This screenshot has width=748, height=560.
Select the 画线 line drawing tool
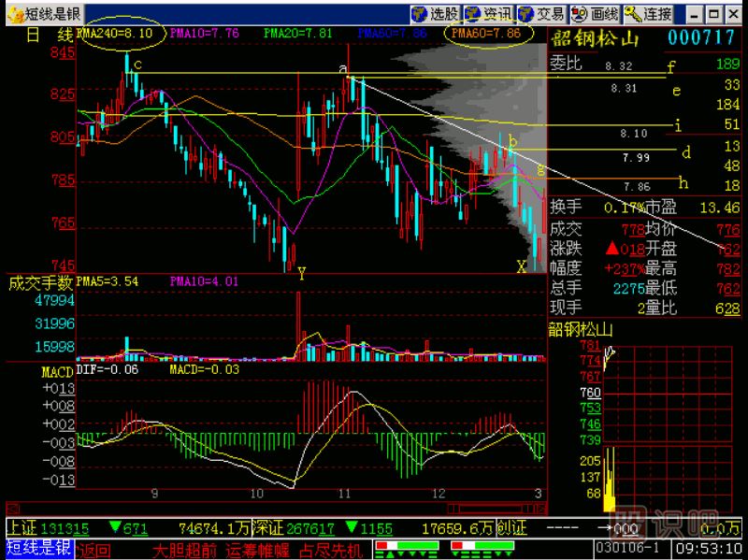596,13
